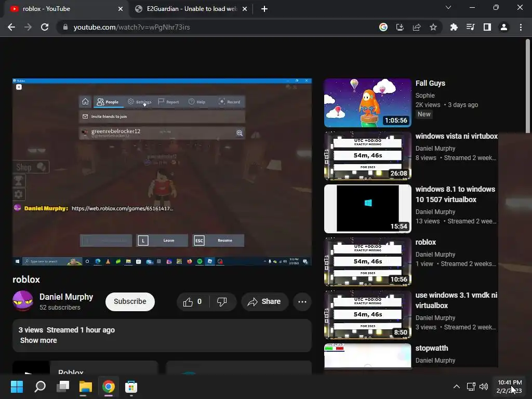Open use windows 3.1 vmdk thumbnail
This screenshot has width=532, height=399.
(x=368, y=314)
